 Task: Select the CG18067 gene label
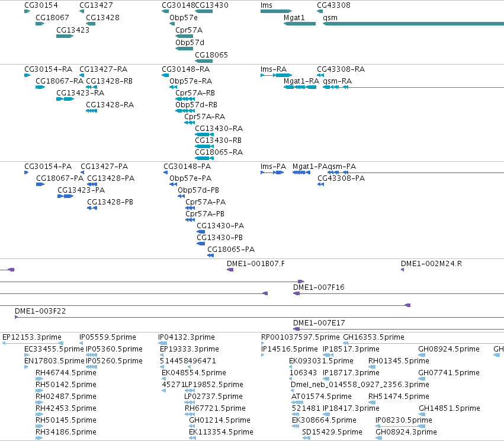(52, 18)
